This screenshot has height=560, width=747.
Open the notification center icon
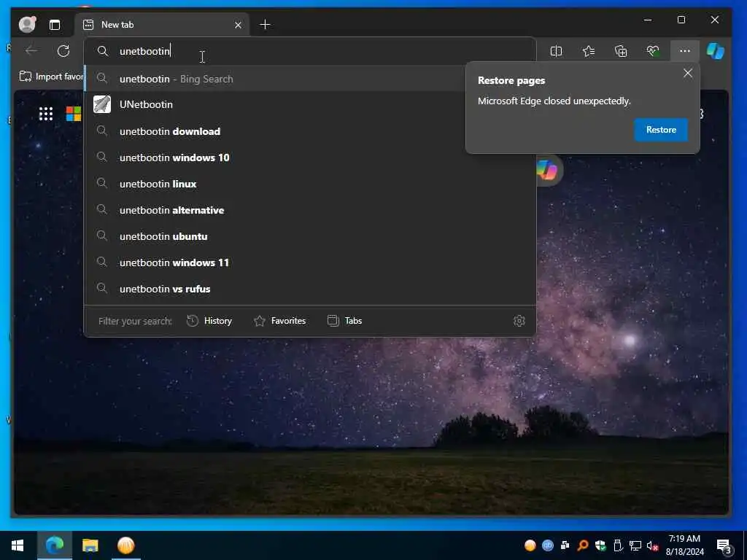tap(724, 546)
